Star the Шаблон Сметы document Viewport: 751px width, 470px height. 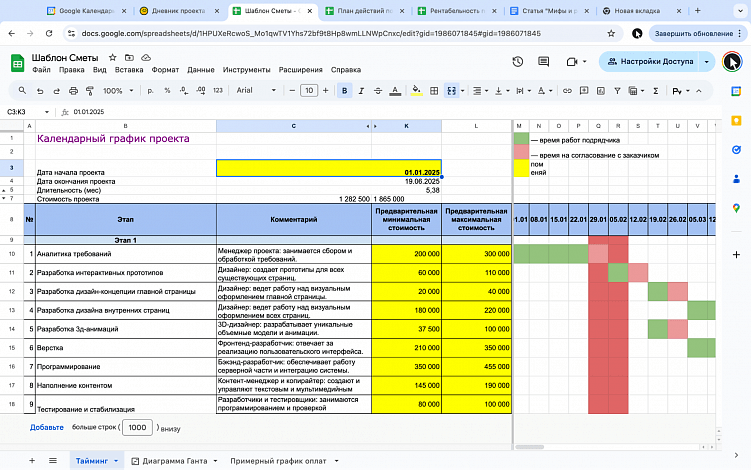click(x=112, y=59)
